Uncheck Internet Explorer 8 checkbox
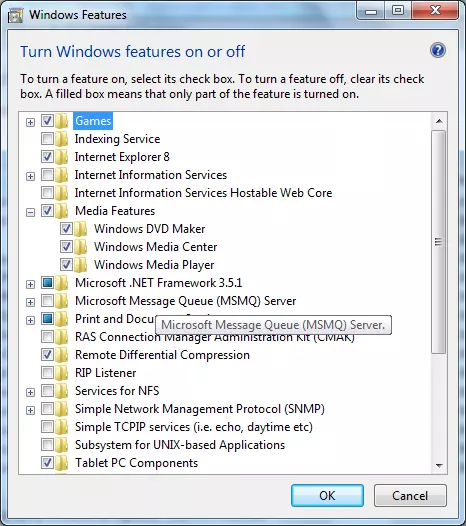The height and width of the screenshot is (526, 466). pos(47,157)
